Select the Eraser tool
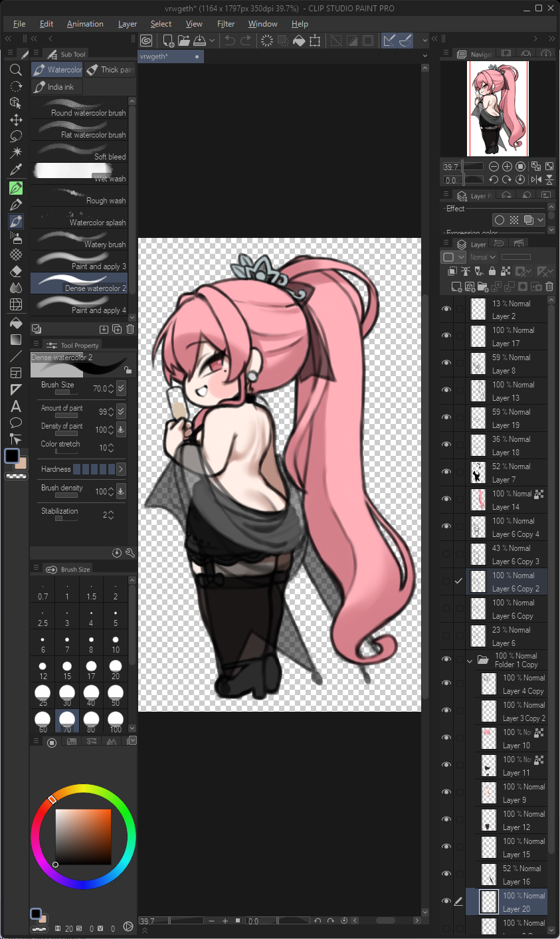 coord(17,272)
